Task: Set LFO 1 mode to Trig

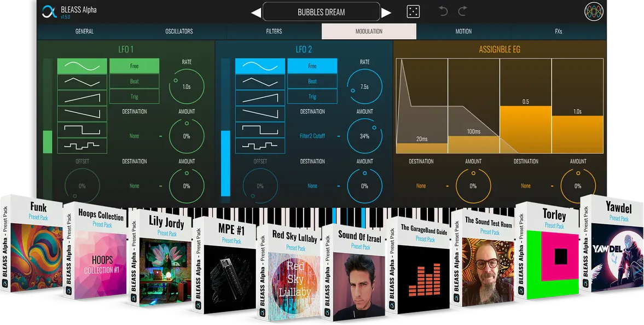Action: click(134, 96)
